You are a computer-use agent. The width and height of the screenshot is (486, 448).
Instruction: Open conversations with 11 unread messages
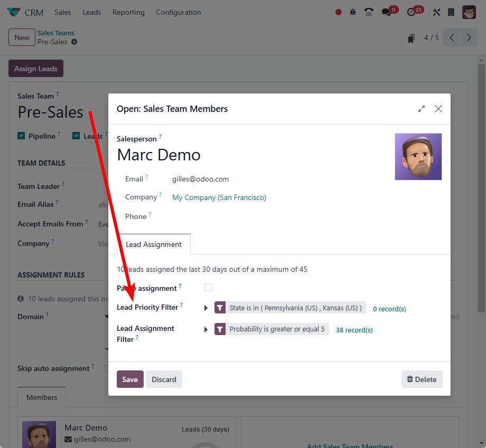pos(389,12)
